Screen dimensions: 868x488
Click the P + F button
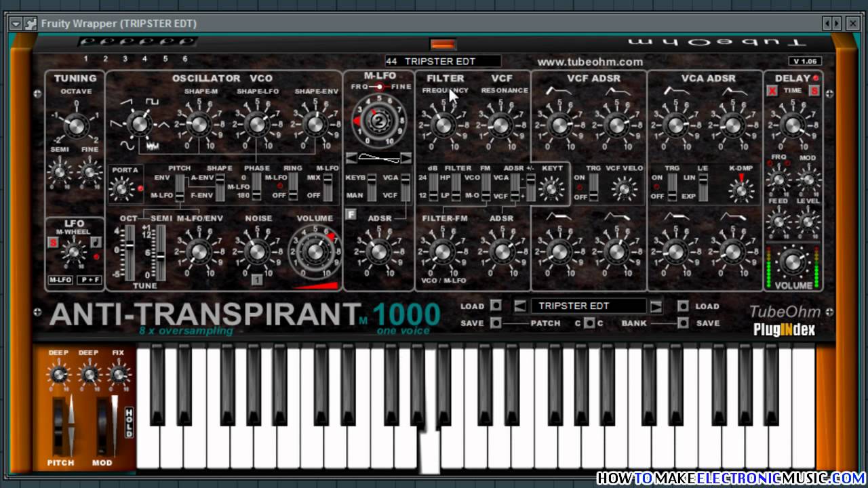88,279
